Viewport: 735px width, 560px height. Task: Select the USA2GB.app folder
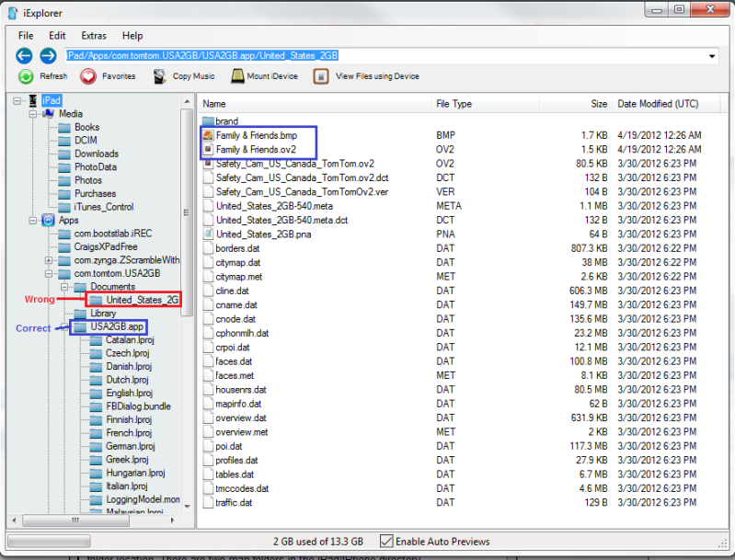coord(117,326)
